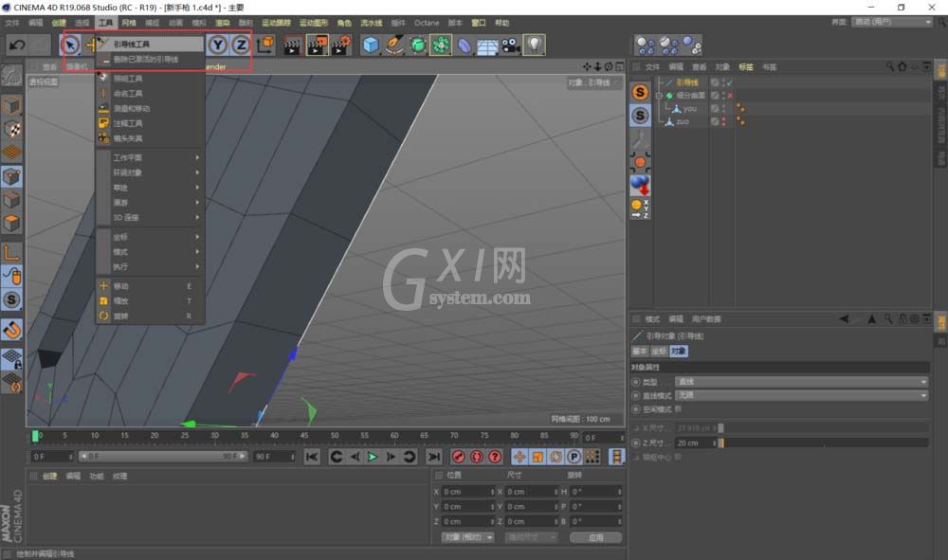The height and width of the screenshot is (560, 948).
Task: Open the second attribute mode dropdown
Action: (802, 395)
